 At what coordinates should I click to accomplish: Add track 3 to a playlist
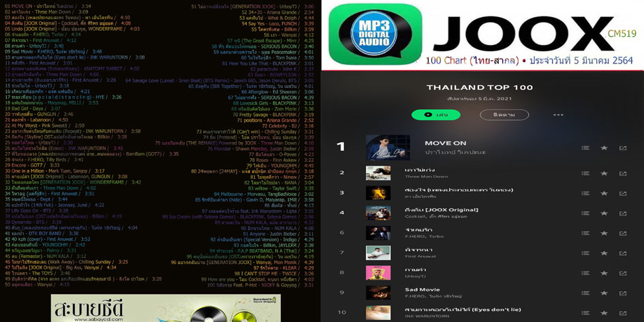tap(585, 193)
